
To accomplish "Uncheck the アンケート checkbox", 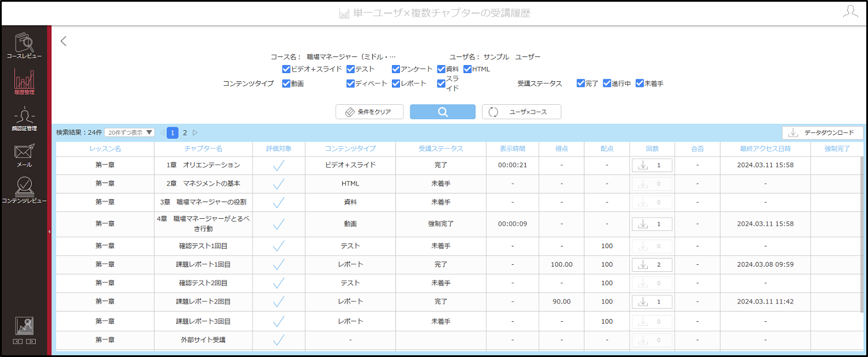I will tap(396, 69).
